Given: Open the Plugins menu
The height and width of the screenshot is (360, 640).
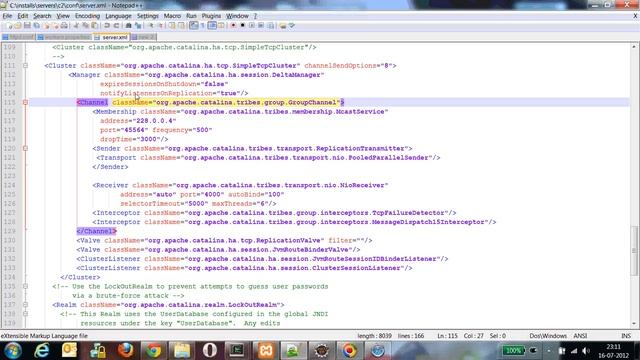Looking at the screenshot, I should coord(211,16).
